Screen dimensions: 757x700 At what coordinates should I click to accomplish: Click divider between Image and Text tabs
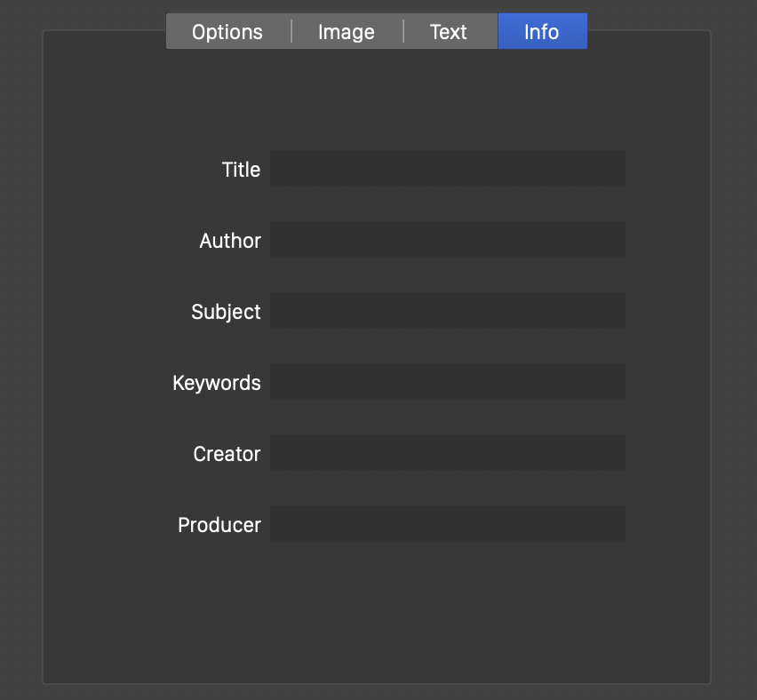tap(403, 32)
